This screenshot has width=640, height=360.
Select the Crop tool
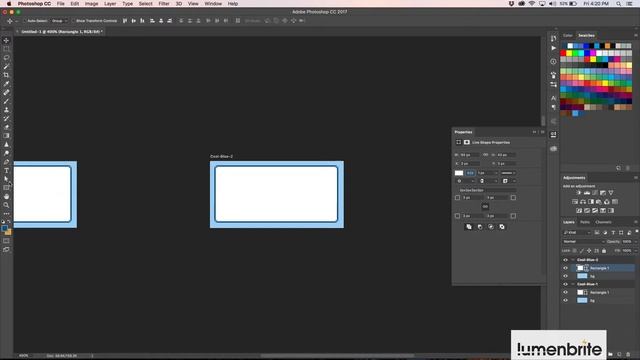pyautogui.click(x=6, y=75)
